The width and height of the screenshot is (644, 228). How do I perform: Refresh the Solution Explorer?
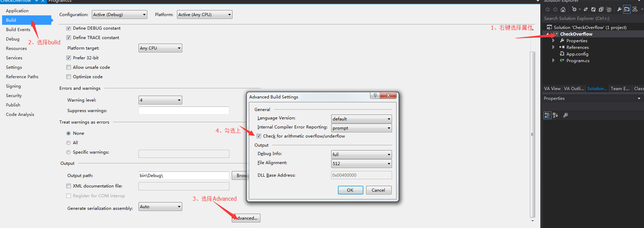click(x=593, y=9)
